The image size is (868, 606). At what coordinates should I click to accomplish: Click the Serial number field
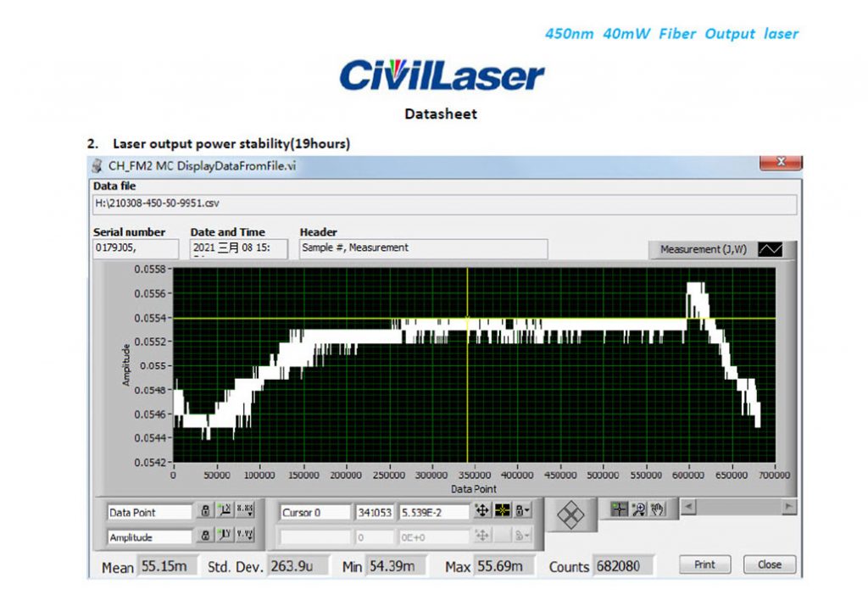coord(136,248)
